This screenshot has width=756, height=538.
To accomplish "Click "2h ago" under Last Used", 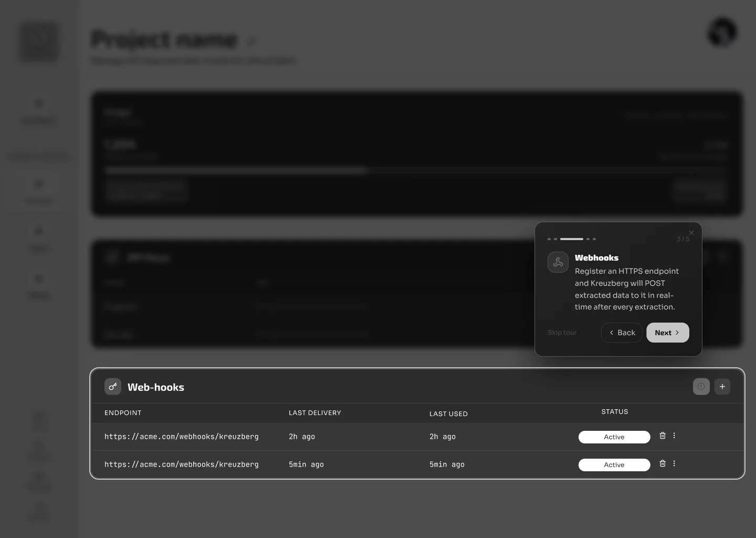I will (x=443, y=437).
